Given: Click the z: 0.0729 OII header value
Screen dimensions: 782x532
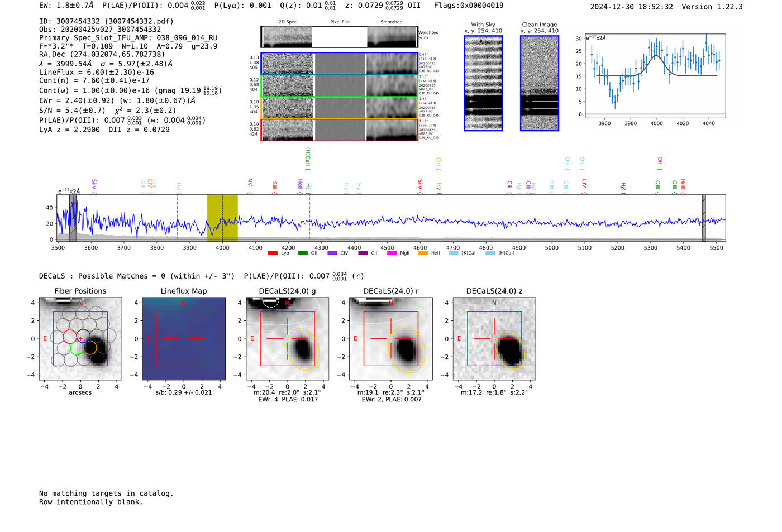Looking at the screenshot, I should coord(383,6).
